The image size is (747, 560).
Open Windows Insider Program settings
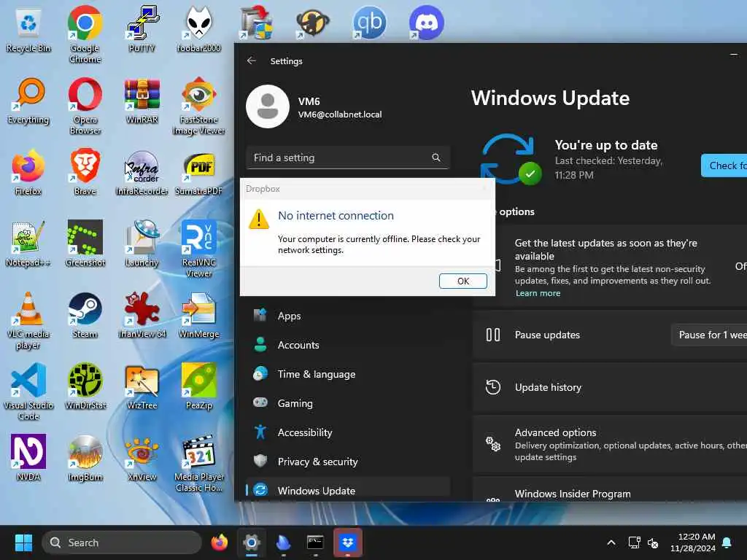click(610, 489)
